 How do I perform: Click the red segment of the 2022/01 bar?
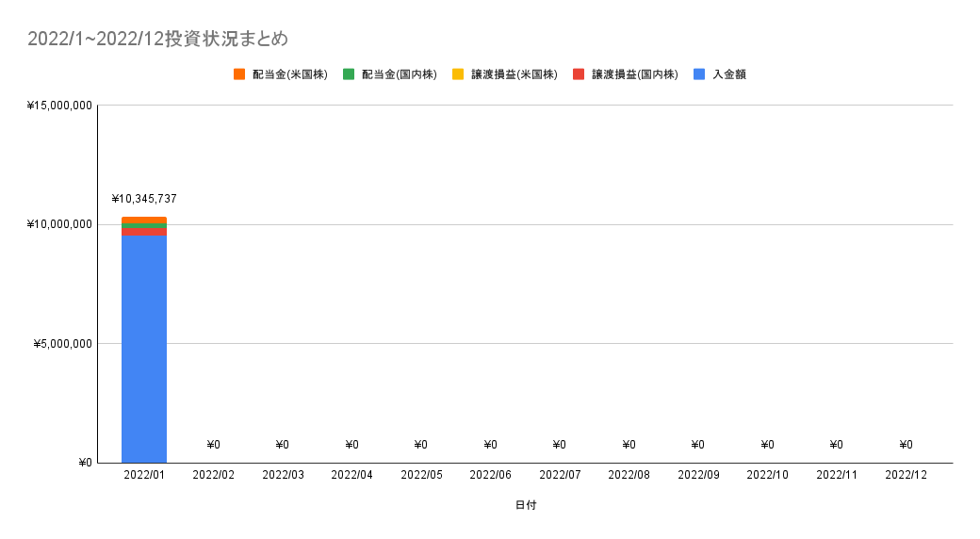click(144, 232)
